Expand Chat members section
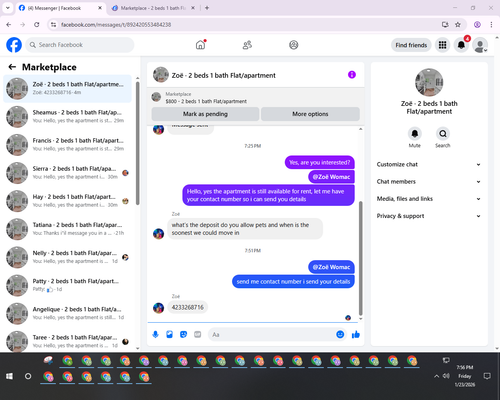The width and height of the screenshot is (500, 400). tap(429, 182)
